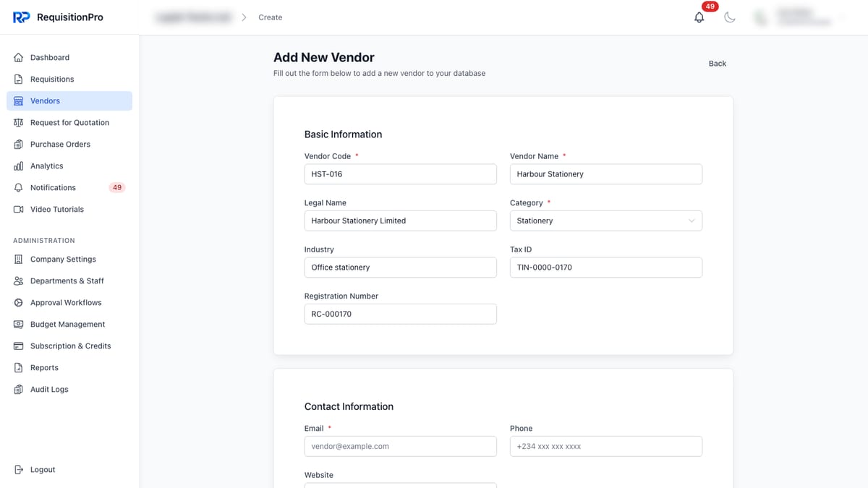Open the Category dropdown showing Stationery

(606, 221)
